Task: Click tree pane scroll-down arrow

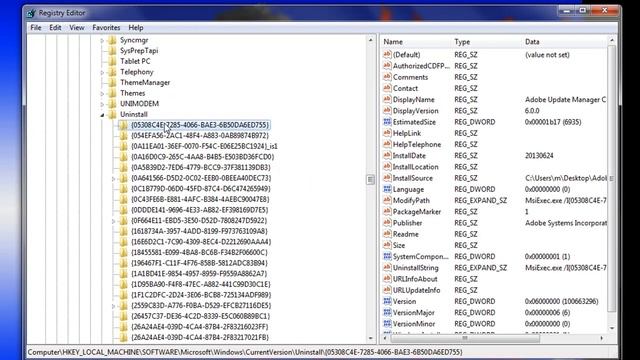Action: (371, 338)
